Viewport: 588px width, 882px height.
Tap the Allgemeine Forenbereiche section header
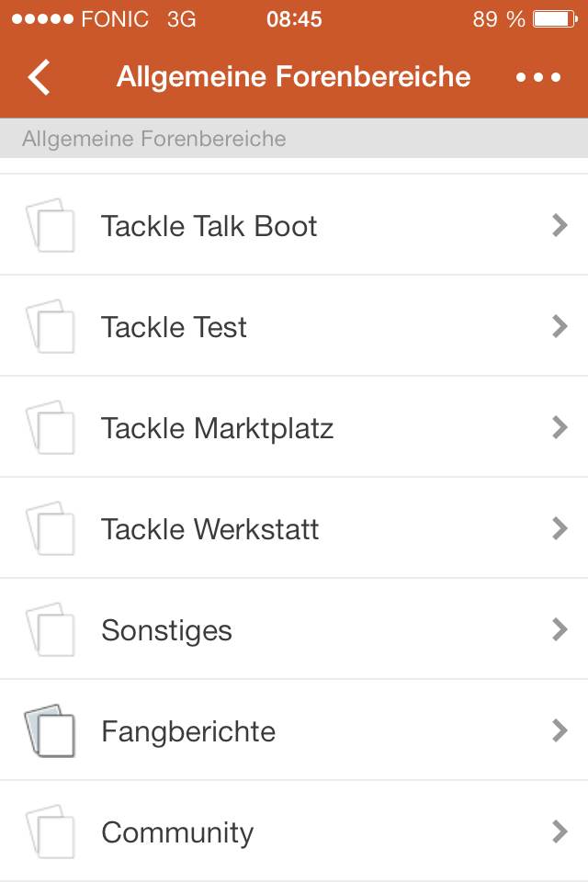pos(154,139)
